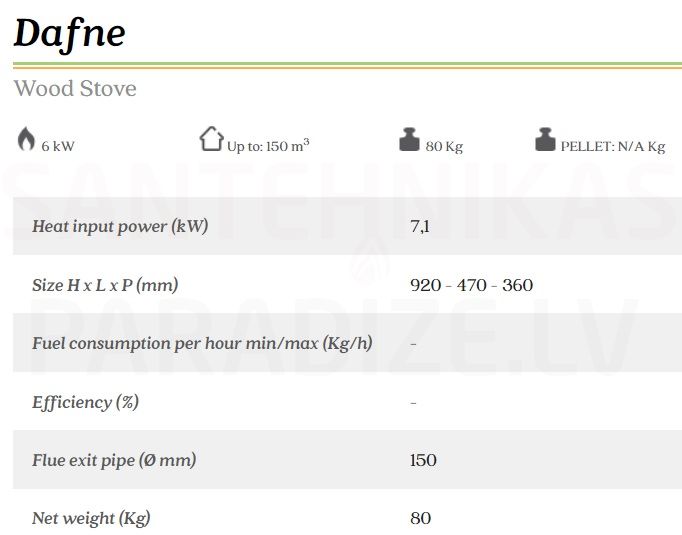Click the Size H x L x P label
The image size is (682, 535).
click(x=105, y=285)
